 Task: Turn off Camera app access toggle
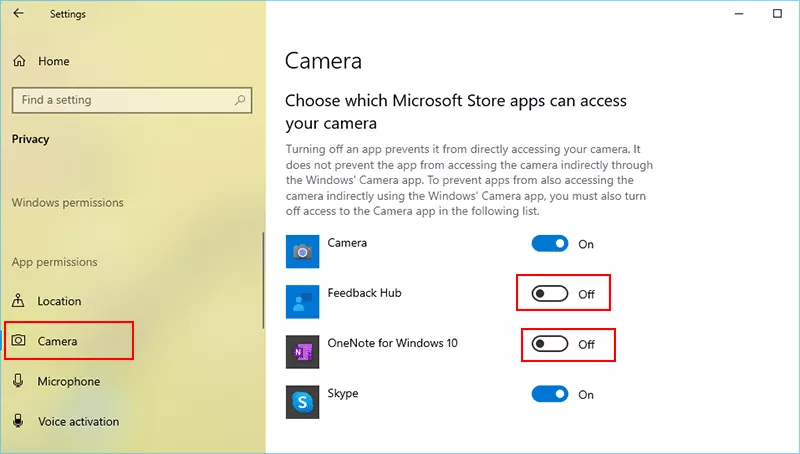click(550, 243)
